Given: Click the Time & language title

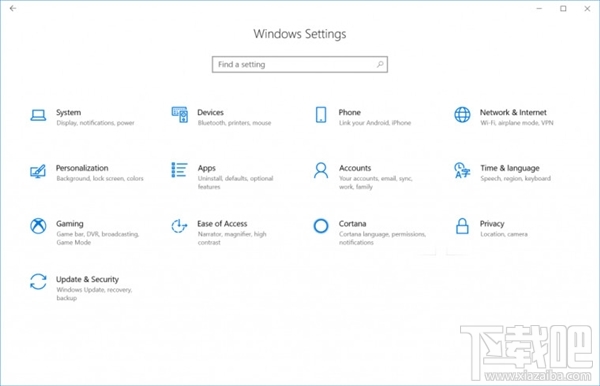Looking at the screenshot, I should [510, 168].
